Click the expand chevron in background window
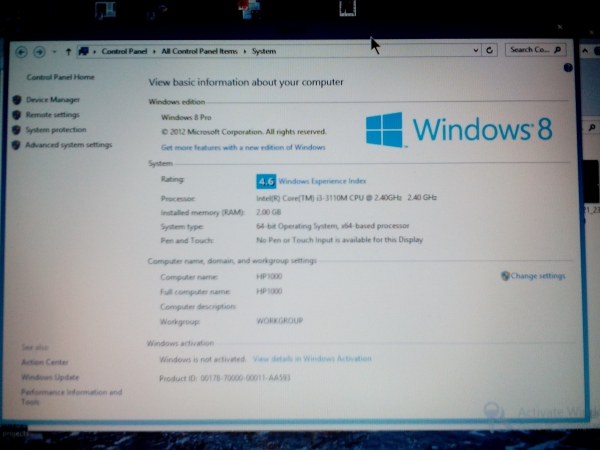Viewport: 600px width, 450px height. pos(585,51)
